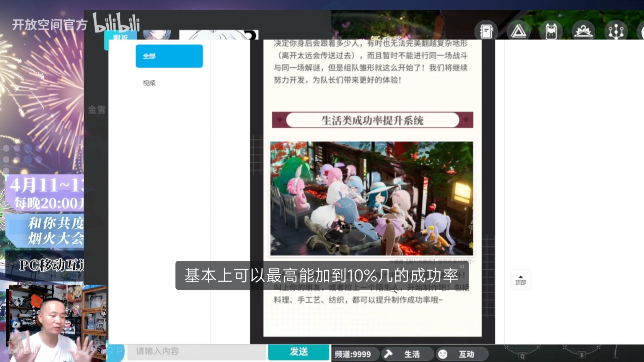Open the cat-eared backpack icon
Viewport: 644px width, 362px height.
pyautogui.click(x=551, y=32)
